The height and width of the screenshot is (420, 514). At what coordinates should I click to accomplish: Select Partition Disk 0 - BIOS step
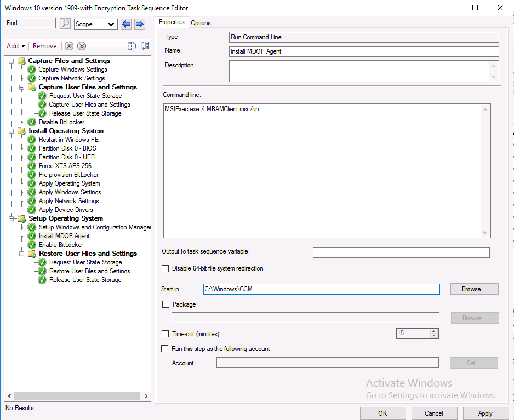(x=67, y=148)
